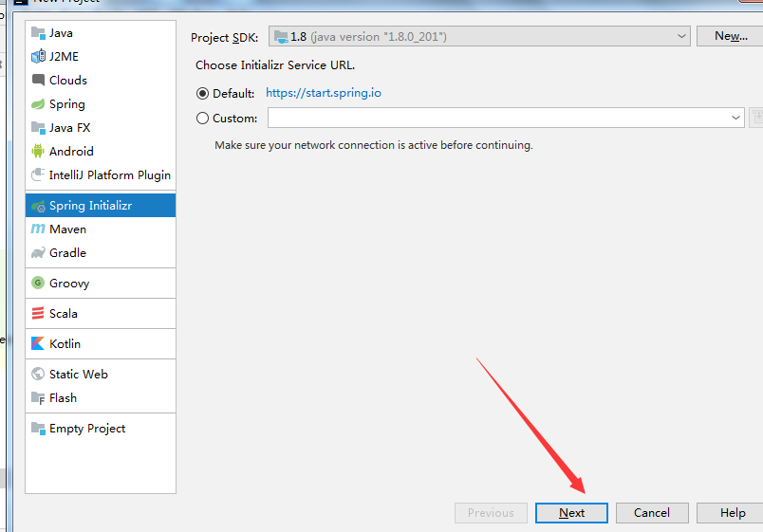Viewport: 763px width, 532px height.
Task: Select the Spring Initializr entry
Action: click(101, 205)
